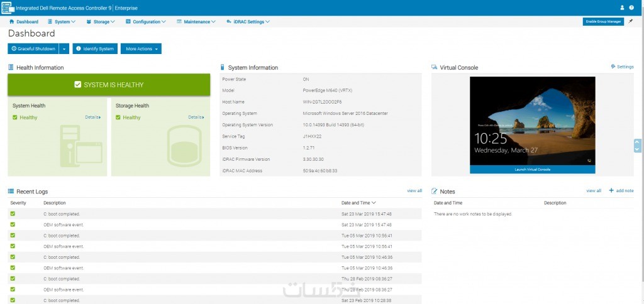Click the SYSTEM IS HEALTHY check icon
Screen dimensions: 644x304
click(x=77, y=85)
